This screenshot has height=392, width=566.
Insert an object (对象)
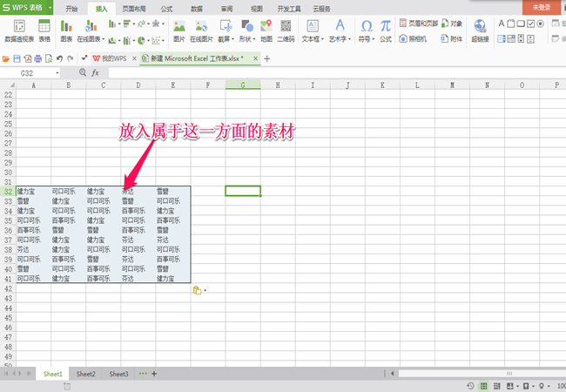[452, 24]
